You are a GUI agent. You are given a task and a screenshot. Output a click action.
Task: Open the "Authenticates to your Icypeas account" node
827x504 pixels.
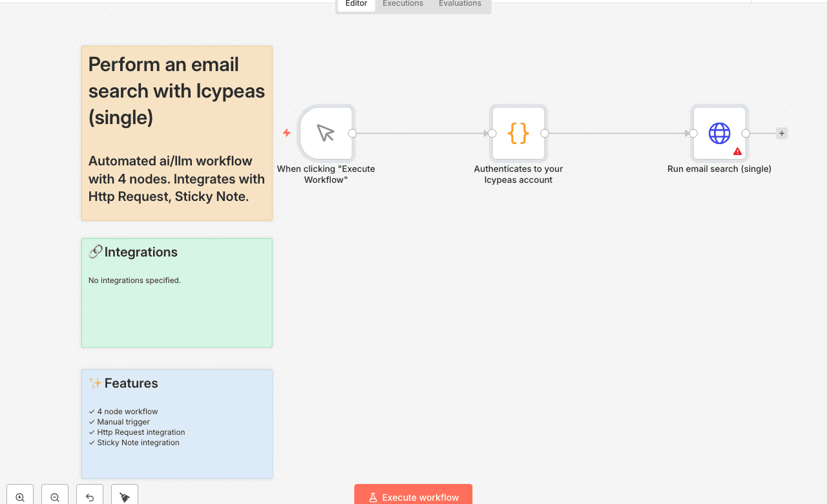point(518,132)
